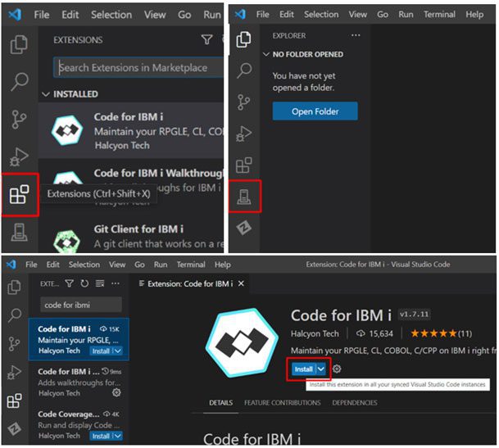This screenshot has width=499, height=448.
Task: Close the Extension: Code for IBM i tab
Action: [241, 283]
